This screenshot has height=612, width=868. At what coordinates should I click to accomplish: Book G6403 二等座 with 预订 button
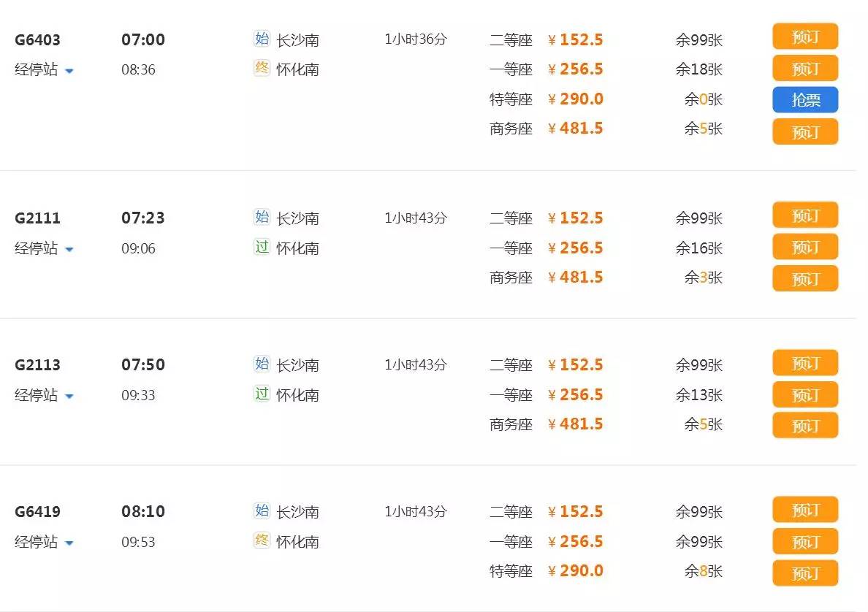tap(805, 37)
